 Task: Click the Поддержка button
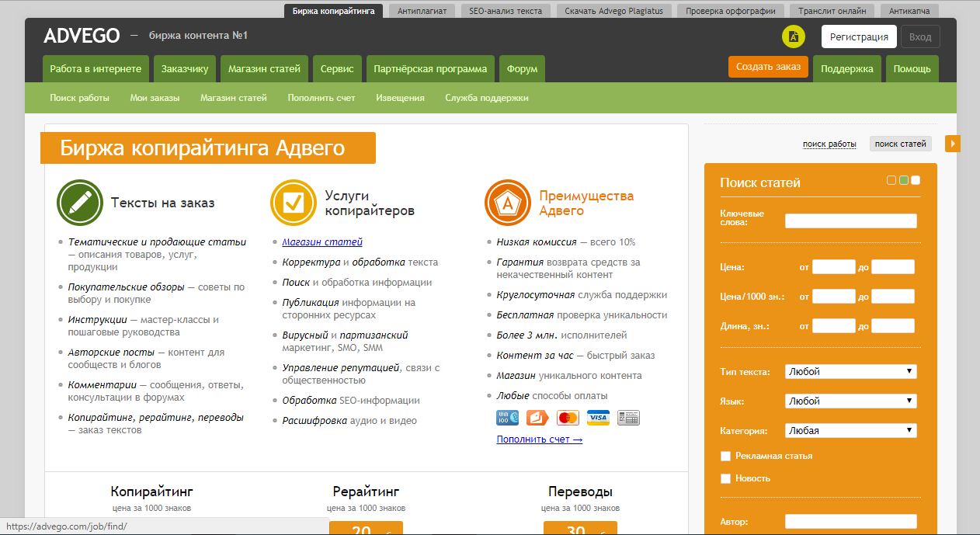click(847, 68)
